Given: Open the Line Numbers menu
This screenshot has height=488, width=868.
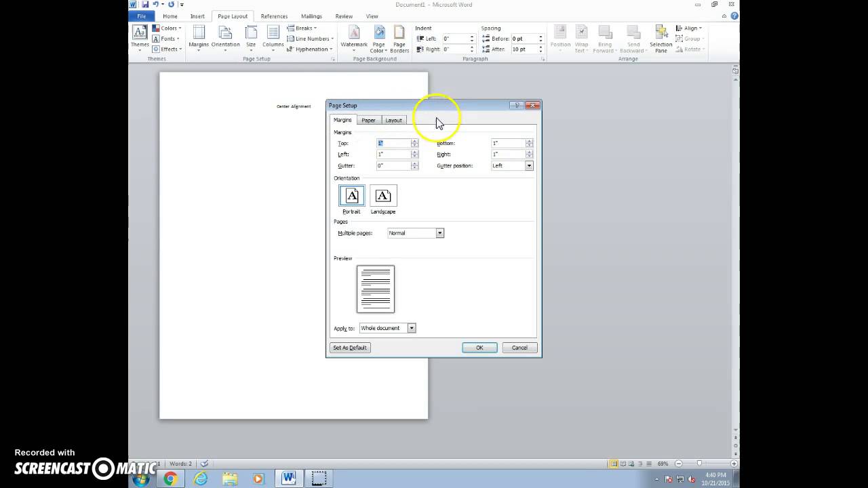Looking at the screenshot, I should click(311, 39).
